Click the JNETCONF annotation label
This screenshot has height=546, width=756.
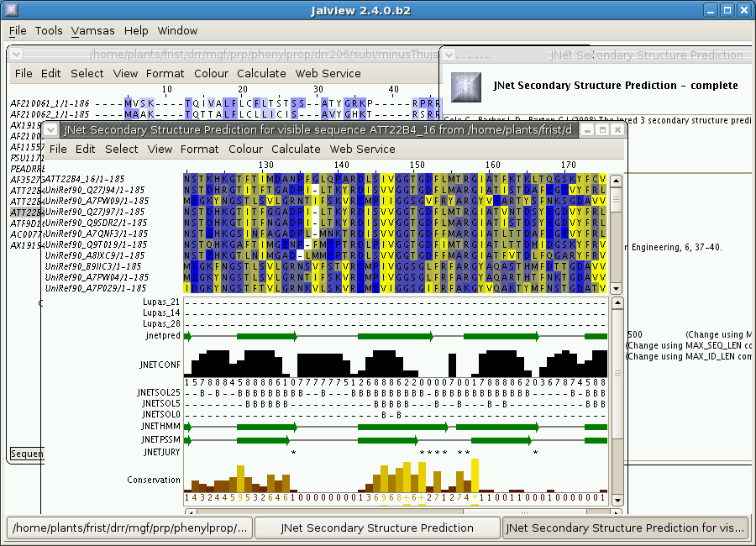point(160,365)
